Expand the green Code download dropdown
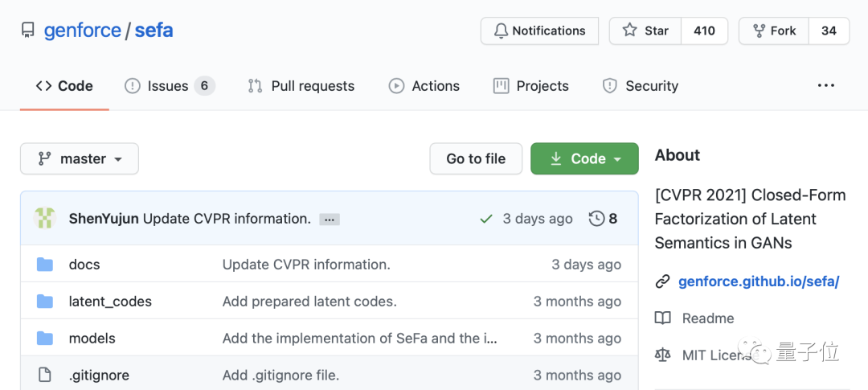This screenshot has height=390, width=868. coord(584,159)
